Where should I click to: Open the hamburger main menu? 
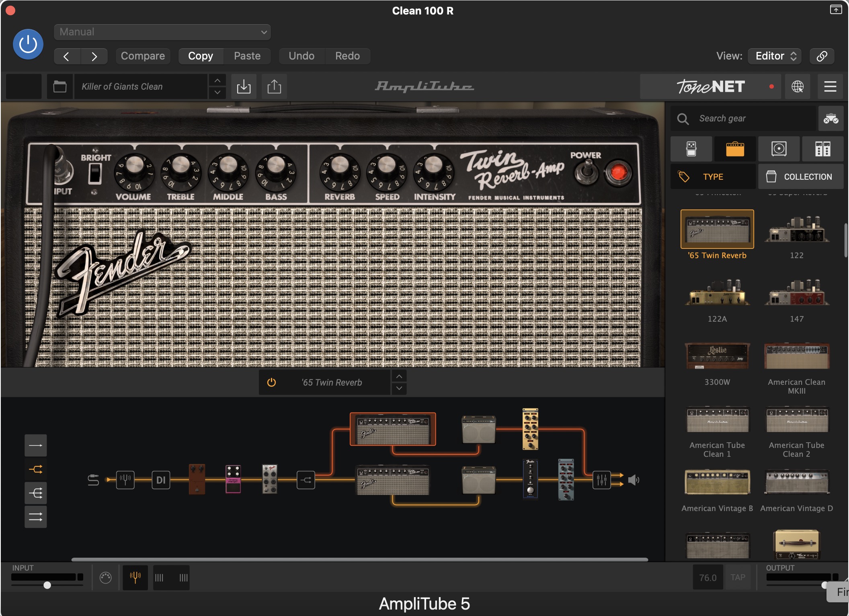(830, 86)
